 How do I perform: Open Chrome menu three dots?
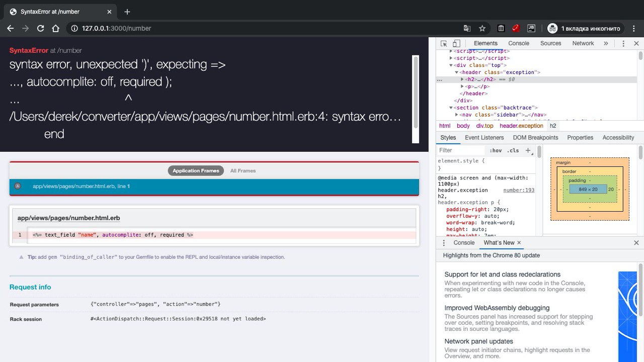tap(634, 29)
